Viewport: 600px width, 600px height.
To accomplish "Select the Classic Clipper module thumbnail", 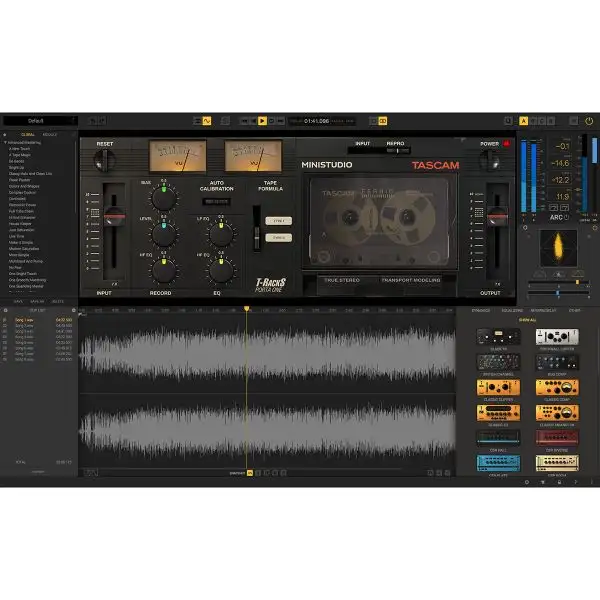I will (x=497, y=387).
